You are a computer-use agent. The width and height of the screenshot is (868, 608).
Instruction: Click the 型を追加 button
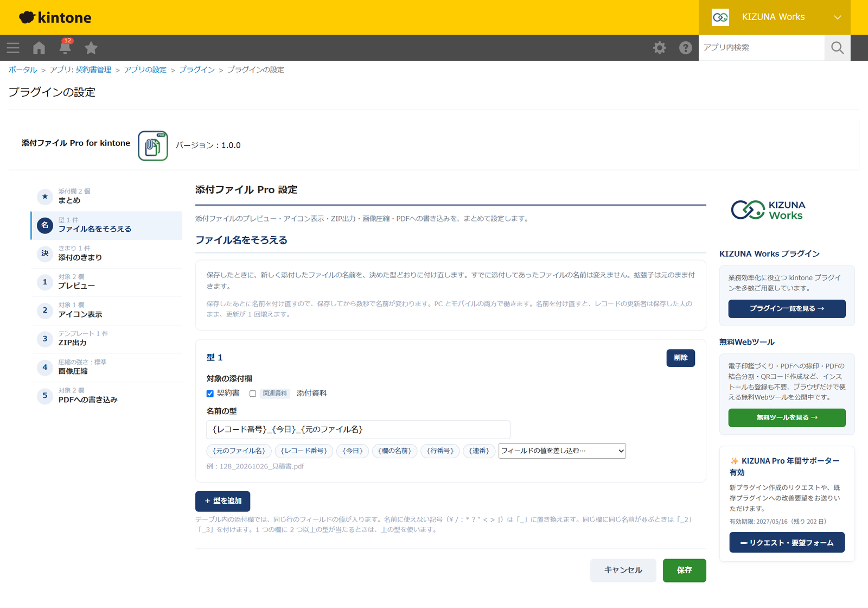(x=223, y=501)
